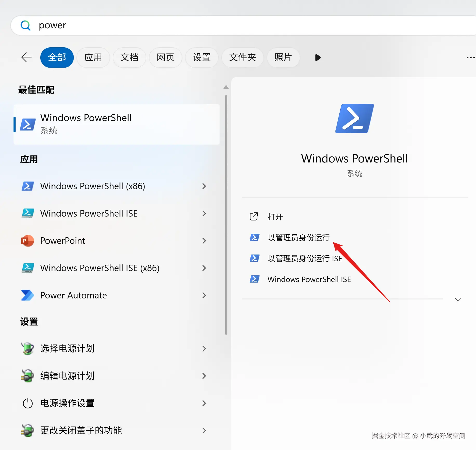Click the icon beside 以管理员身份运行

(x=254, y=237)
